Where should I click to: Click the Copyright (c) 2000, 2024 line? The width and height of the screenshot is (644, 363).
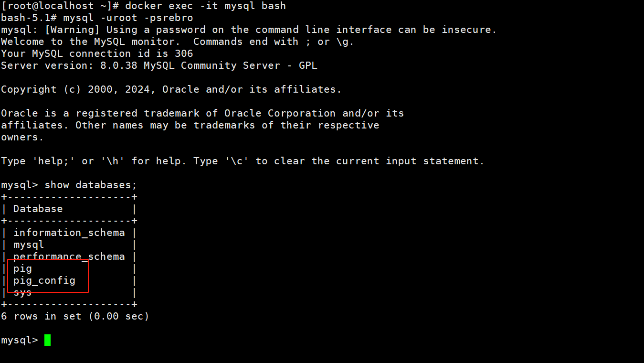(171, 89)
